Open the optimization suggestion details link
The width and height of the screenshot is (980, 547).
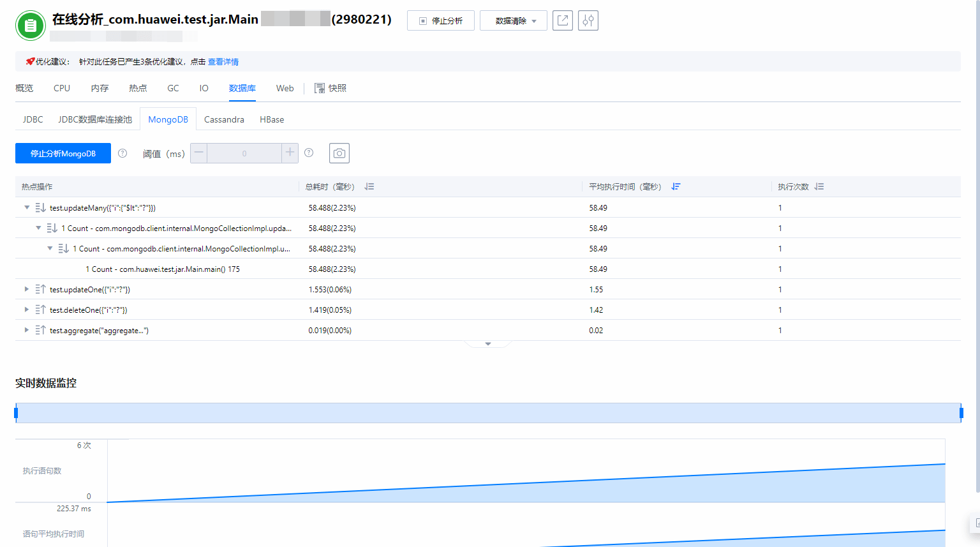(x=223, y=62)
